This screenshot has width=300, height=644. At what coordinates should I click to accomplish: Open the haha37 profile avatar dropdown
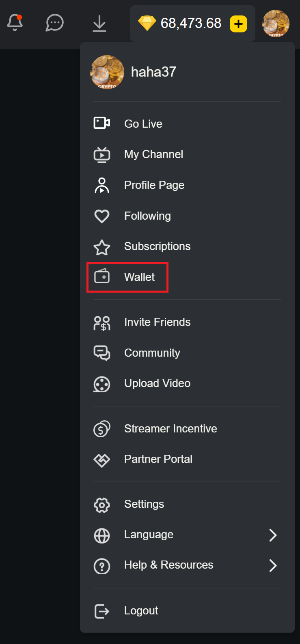(276, 23)
